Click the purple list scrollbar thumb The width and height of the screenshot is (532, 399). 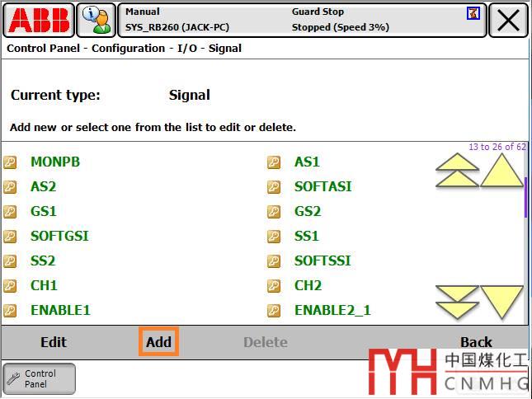coord(525,197)
